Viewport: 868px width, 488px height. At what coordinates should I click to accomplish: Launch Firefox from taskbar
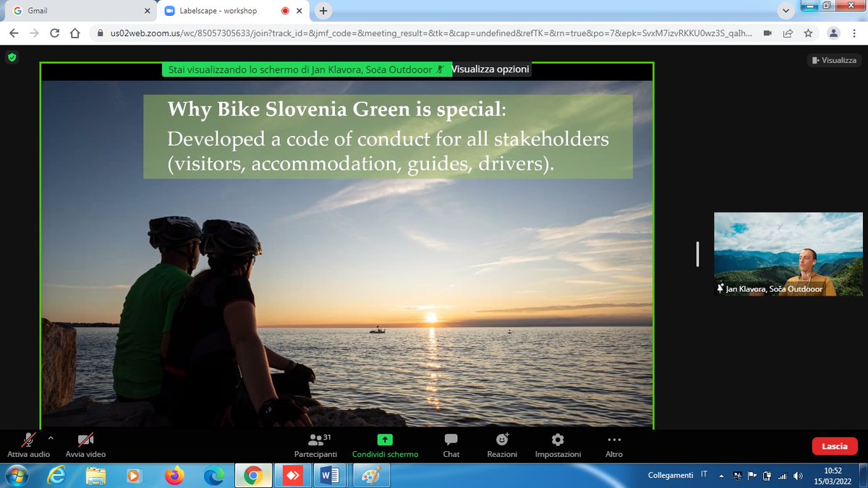coord(174,475)
